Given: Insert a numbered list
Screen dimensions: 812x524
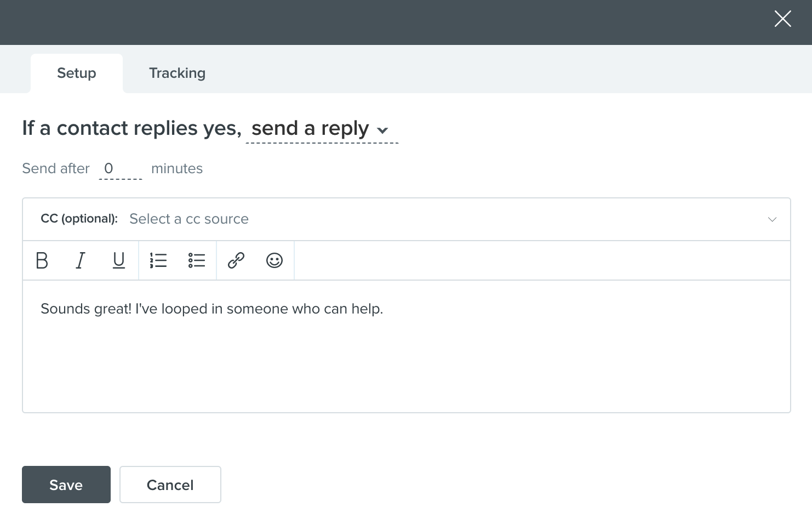Looking at the screenshot, I should [158, 260].
